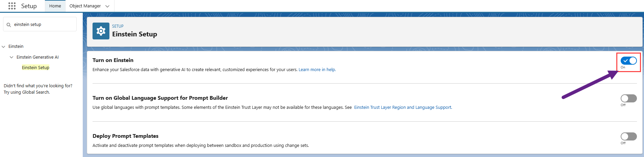Select the Einstein item in the sidebar
The image size is (644, 157).
(x=16, y=46)
